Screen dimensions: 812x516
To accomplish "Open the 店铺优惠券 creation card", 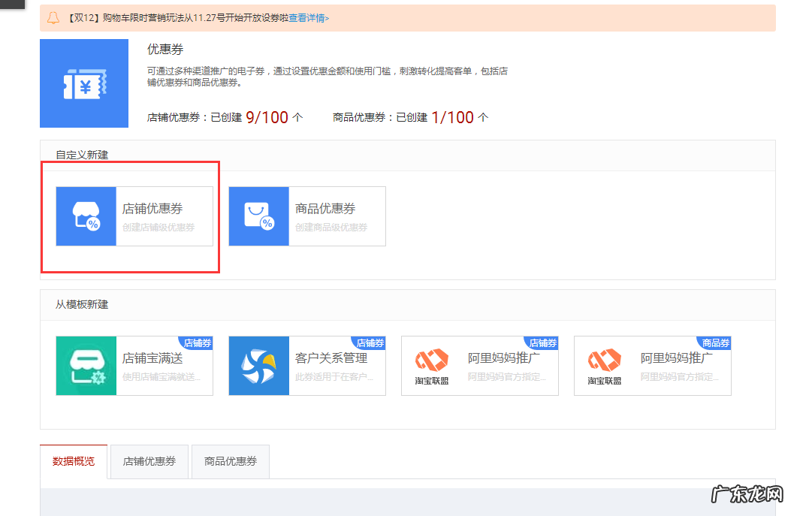I will [x=134, y=216].
